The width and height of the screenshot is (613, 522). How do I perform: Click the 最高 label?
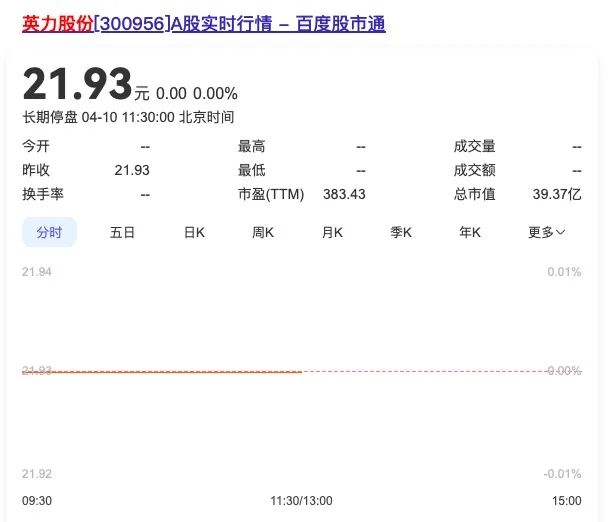tap(251, 147)
